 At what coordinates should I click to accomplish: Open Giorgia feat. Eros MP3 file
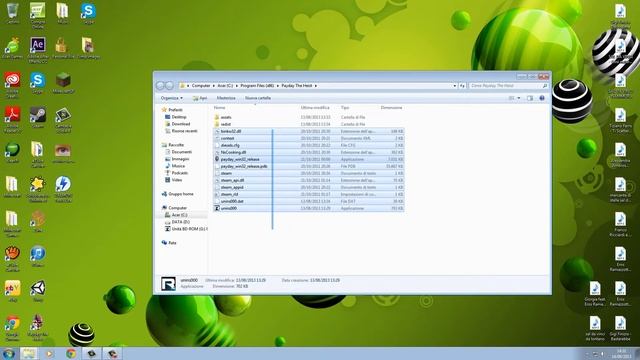tap(595, 293)
